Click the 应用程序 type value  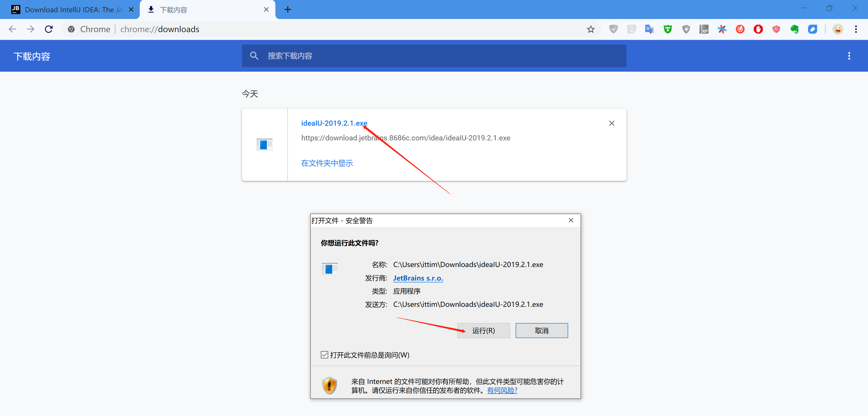pos(407,291)
